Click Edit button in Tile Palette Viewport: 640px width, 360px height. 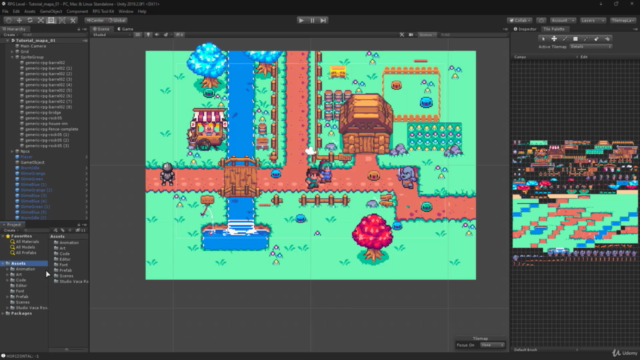click(x=584, y=57)
